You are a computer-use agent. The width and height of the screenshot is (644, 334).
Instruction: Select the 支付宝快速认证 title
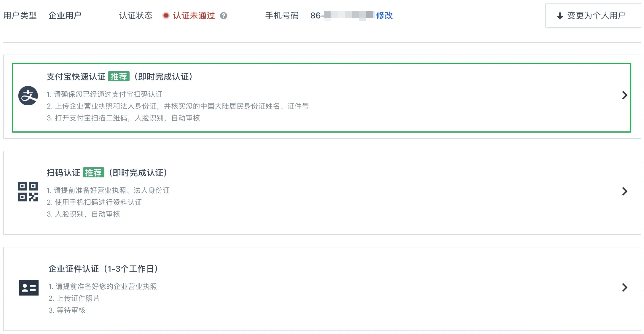click(x=76, y=77)
